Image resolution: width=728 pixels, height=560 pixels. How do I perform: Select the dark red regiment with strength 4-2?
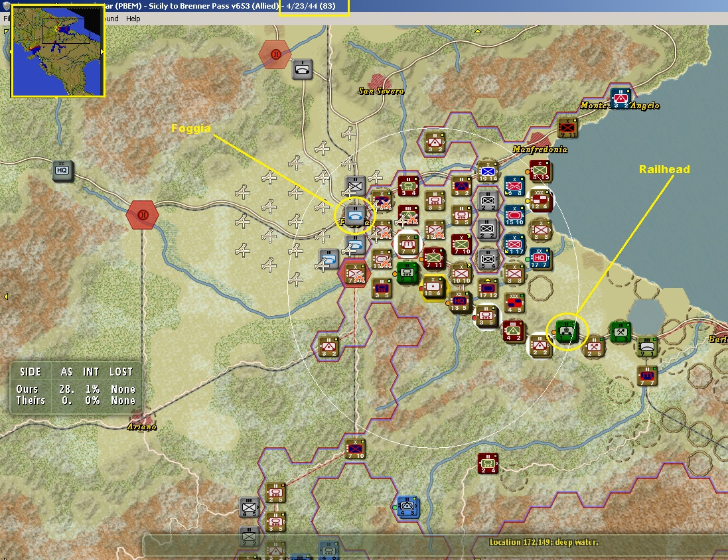[513, 331]
